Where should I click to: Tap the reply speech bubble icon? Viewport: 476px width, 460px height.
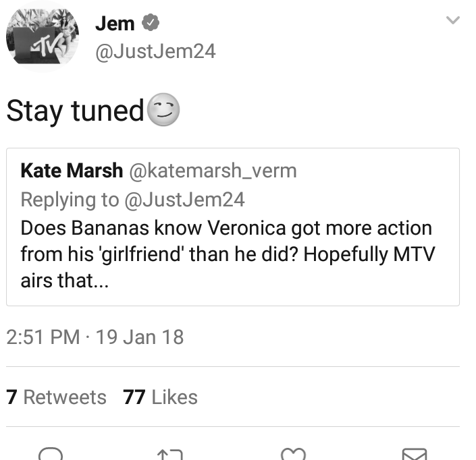(51, 454)
